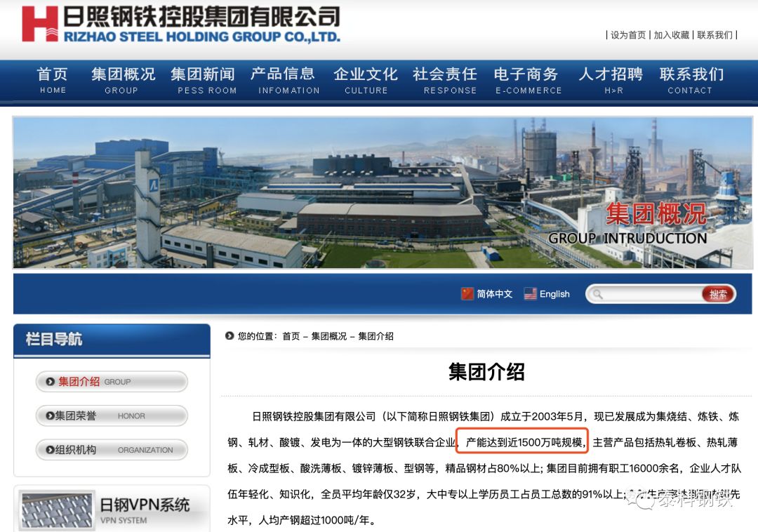Click RIZHAO STEEL HOLDING GROUP company name
This screenshot has height=532, width=758.
pyautogui.click(x=202, y=36)
